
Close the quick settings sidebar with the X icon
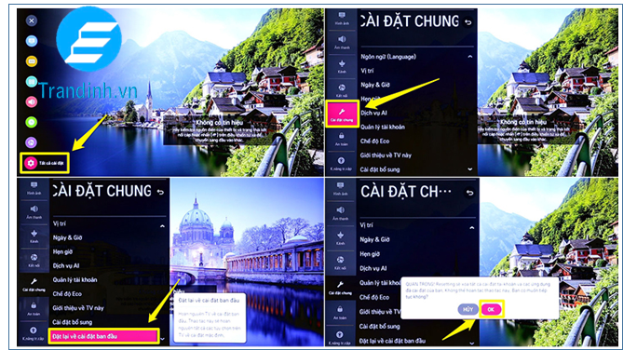click(x=32, y=20)
